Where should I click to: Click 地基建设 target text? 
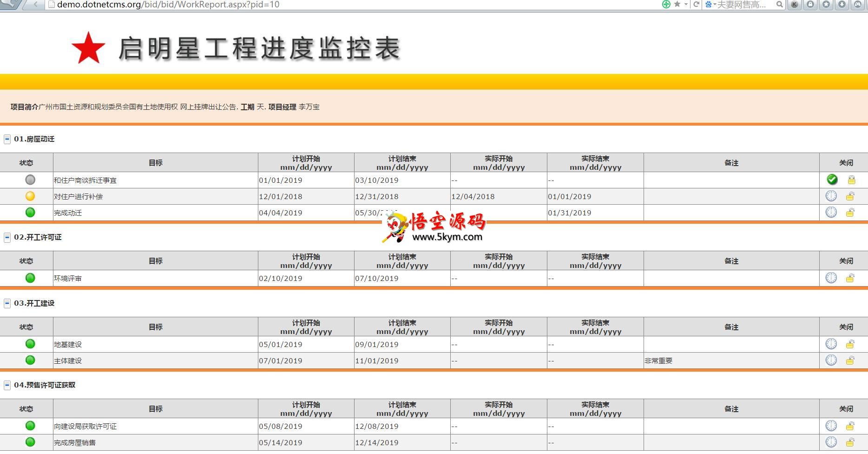(68, 345)
